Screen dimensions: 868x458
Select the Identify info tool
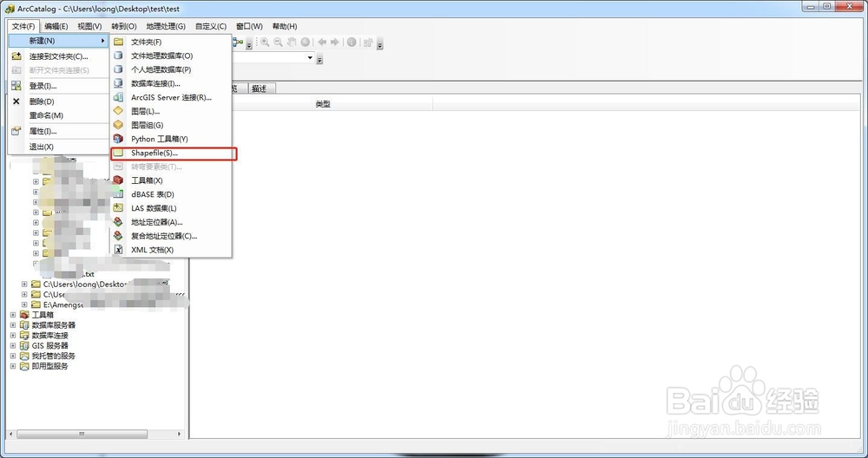352,42
